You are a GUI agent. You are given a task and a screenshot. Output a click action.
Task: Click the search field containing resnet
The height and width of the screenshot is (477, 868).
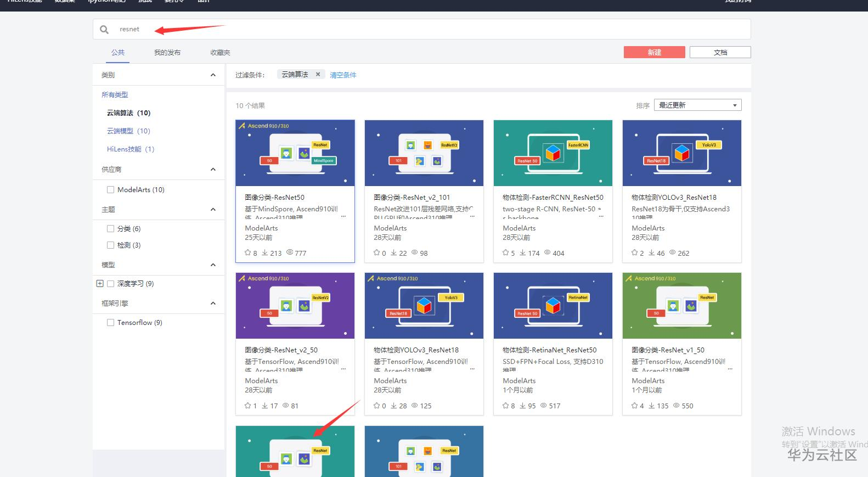421,30
